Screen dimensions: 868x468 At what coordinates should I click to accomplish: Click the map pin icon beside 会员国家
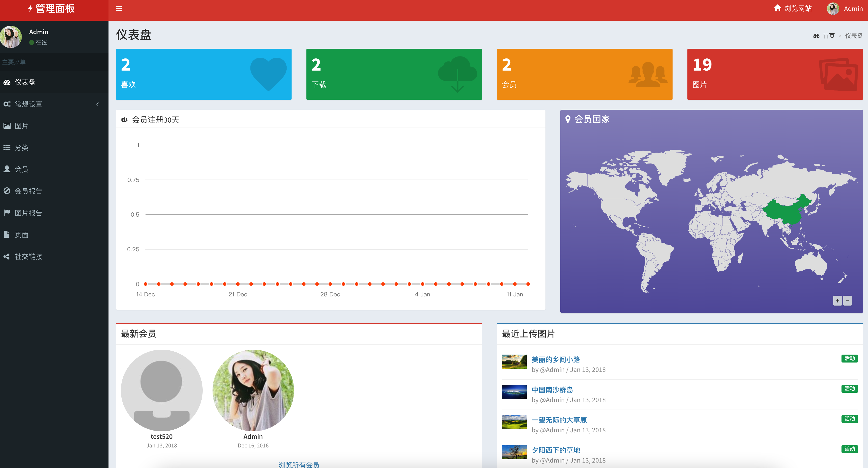[x=568, y=119]
